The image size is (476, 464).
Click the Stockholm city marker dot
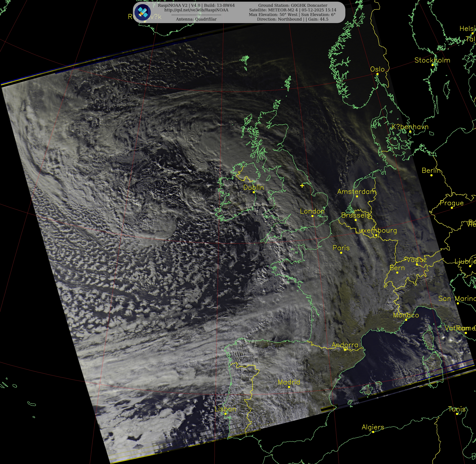click(x=432, y=65)
